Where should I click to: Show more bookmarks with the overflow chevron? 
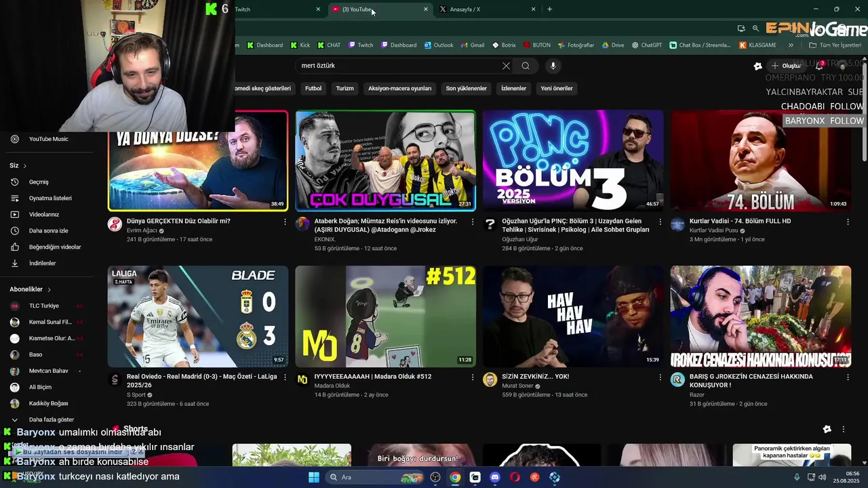[791, 45]
